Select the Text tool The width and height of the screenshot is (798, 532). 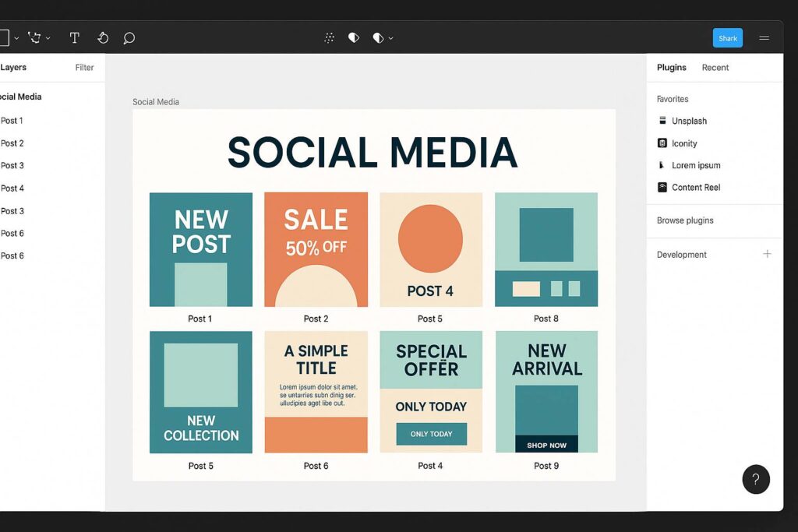[75, 37]
